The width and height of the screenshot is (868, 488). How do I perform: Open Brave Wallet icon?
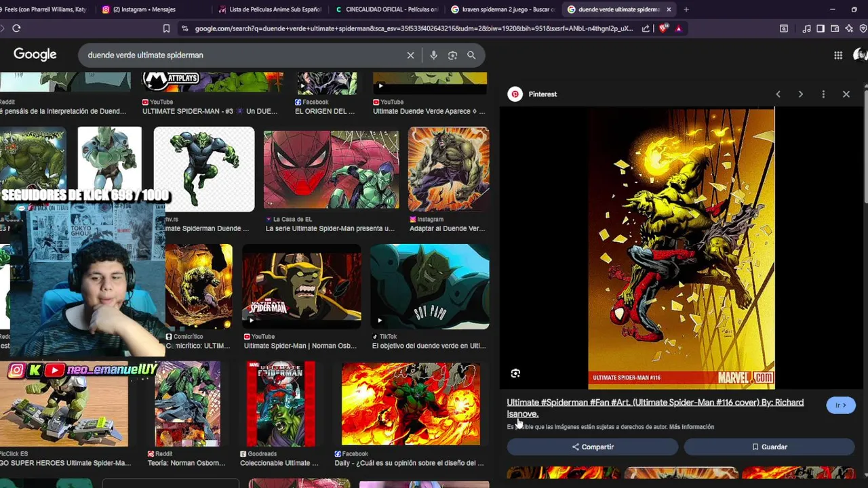pyautogui.click(x=835, y=28)
